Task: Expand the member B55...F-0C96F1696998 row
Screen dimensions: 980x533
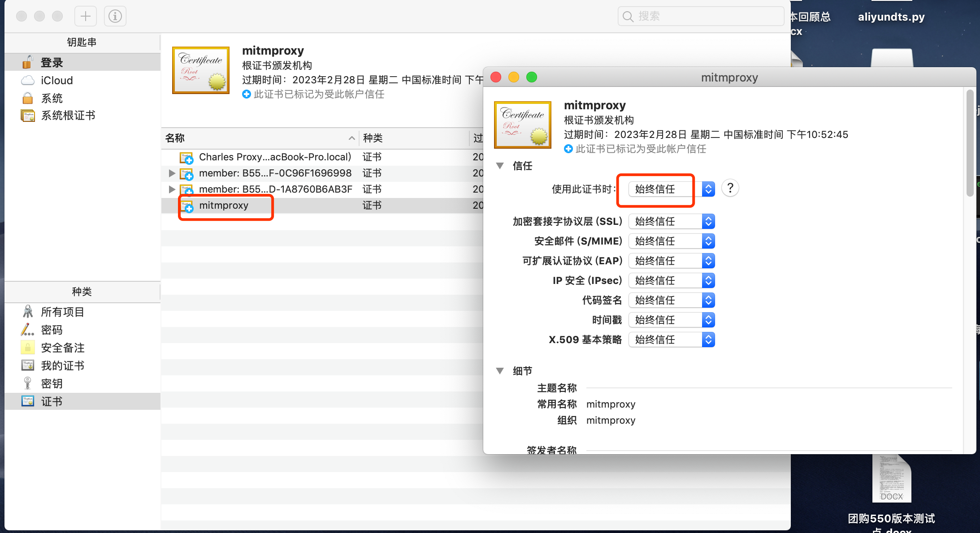Action: click(172, 173)
